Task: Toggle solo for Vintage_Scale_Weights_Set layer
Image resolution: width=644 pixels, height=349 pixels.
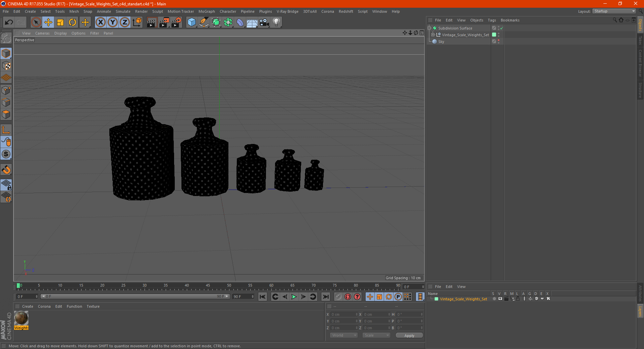Action: tap(494, 299)
